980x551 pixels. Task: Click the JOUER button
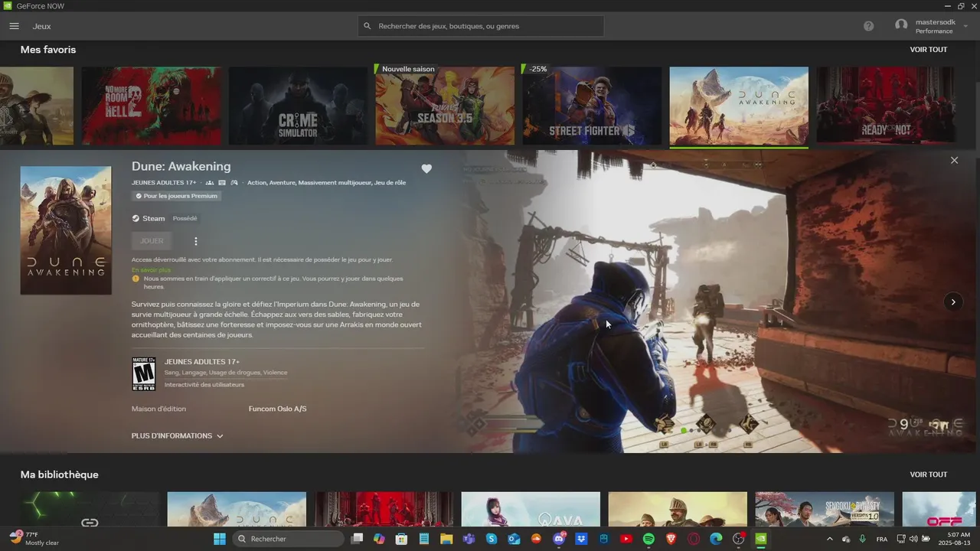click(152, 241)
